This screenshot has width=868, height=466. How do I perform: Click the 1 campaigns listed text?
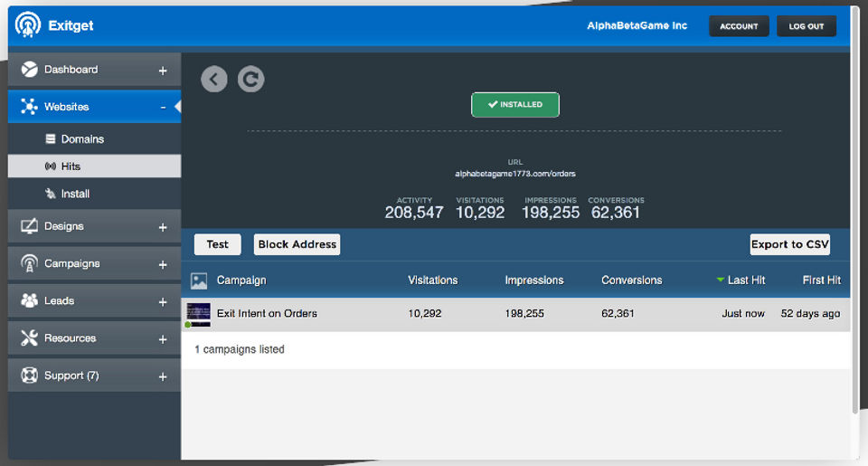coord(239,349)
